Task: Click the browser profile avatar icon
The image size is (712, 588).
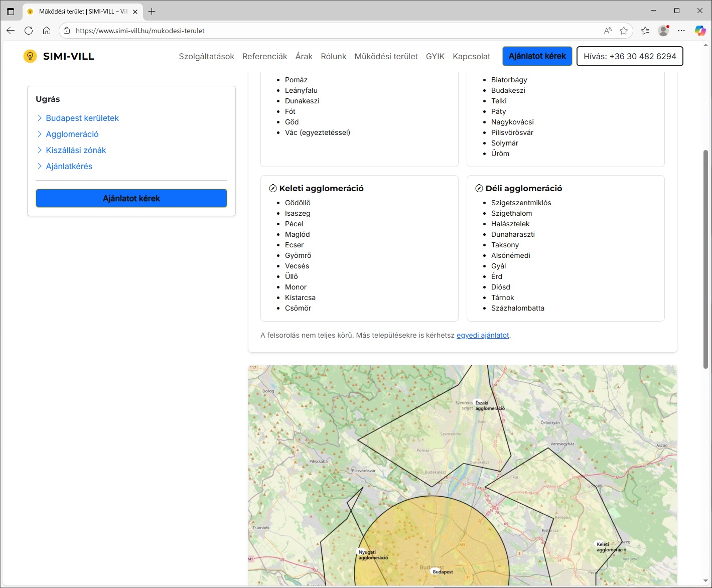Action: [663, 31]
